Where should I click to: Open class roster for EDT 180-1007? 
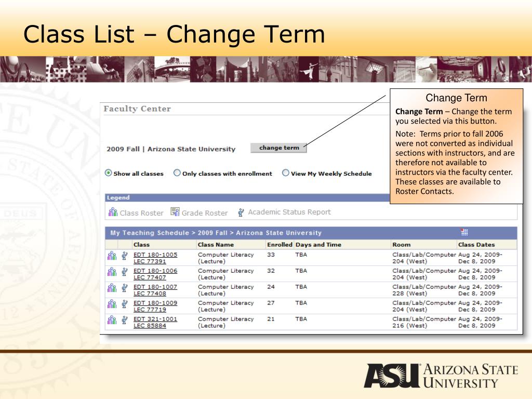click(112, 288)
